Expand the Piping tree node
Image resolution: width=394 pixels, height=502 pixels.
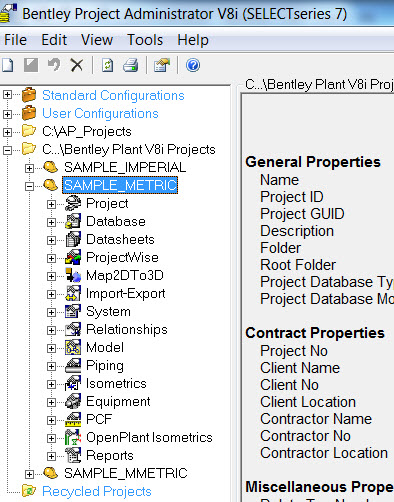point(51,366)
